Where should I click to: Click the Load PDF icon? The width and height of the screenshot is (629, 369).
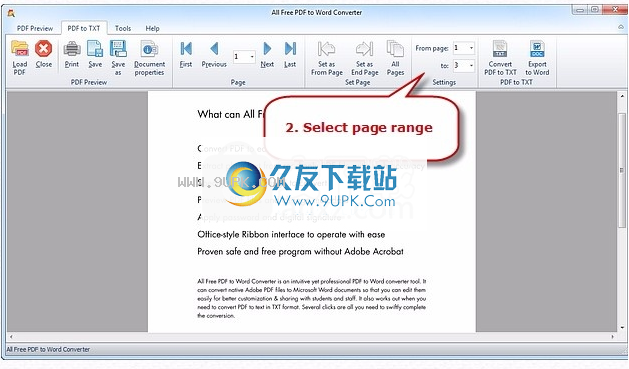click(x=20, y=49)
